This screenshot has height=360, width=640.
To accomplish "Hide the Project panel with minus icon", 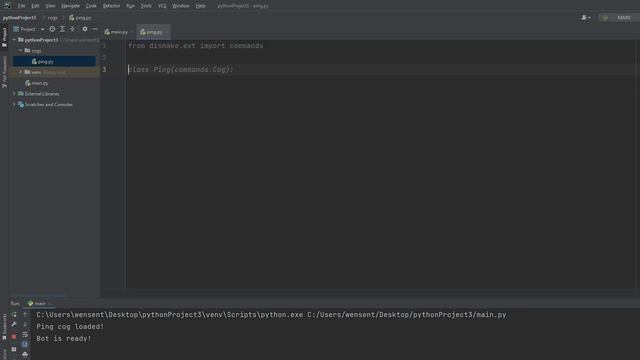I will pos(95,29).
